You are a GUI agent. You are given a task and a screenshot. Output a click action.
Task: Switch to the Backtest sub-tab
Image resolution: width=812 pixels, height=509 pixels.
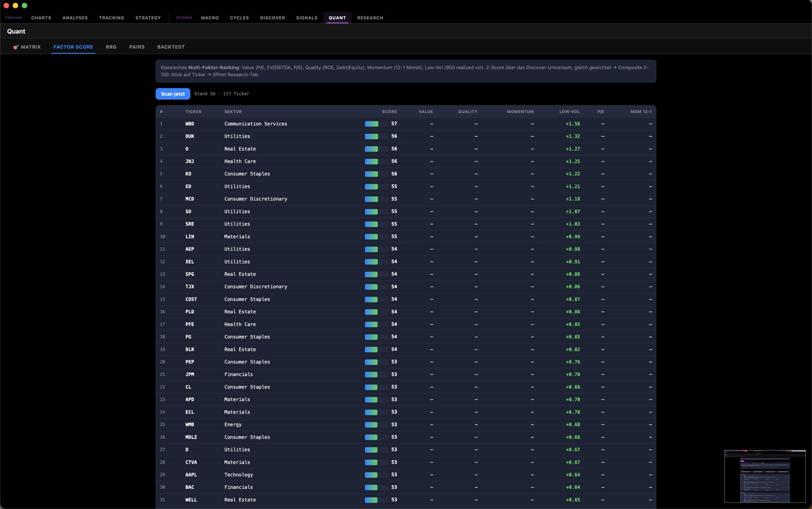coord(171,47)
